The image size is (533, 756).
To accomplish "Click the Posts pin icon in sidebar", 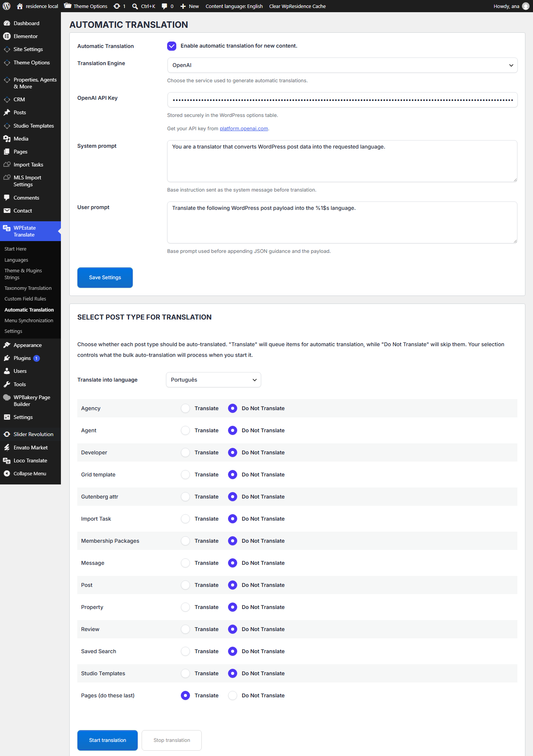I will (x=7, y=112).
